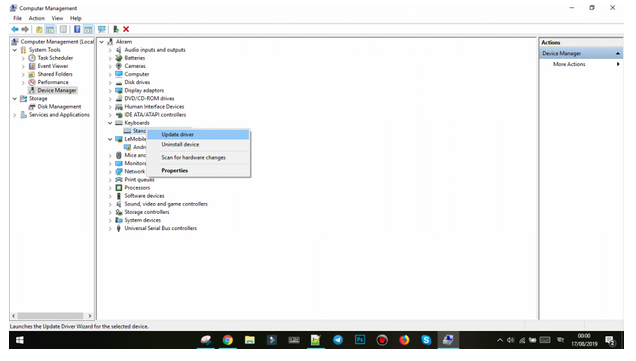The height and width of the screenshot is (361, 636).
Task: Open More Actions in Actions pane
Action: pyautogui.click(x=581, y=64)
